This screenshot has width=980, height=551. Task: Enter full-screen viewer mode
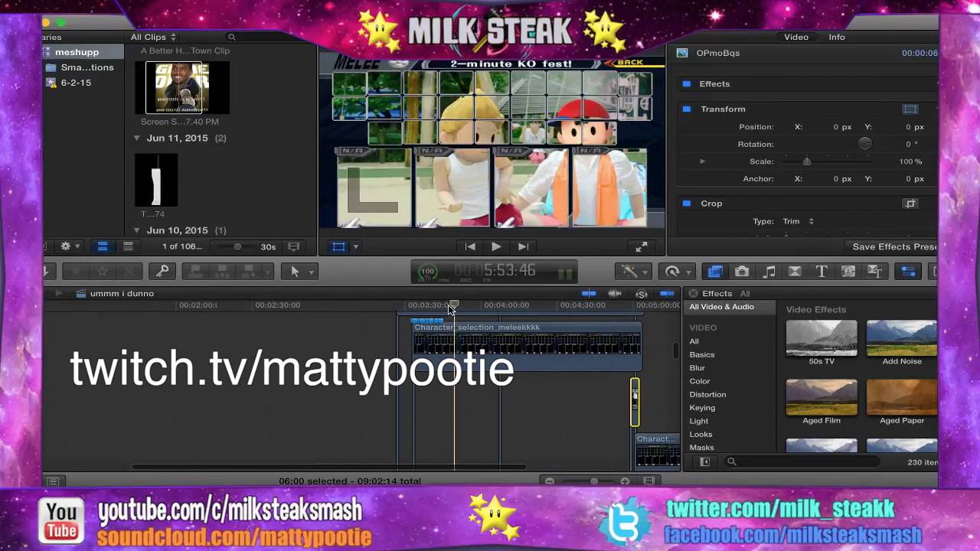click(x=641, y=246)
